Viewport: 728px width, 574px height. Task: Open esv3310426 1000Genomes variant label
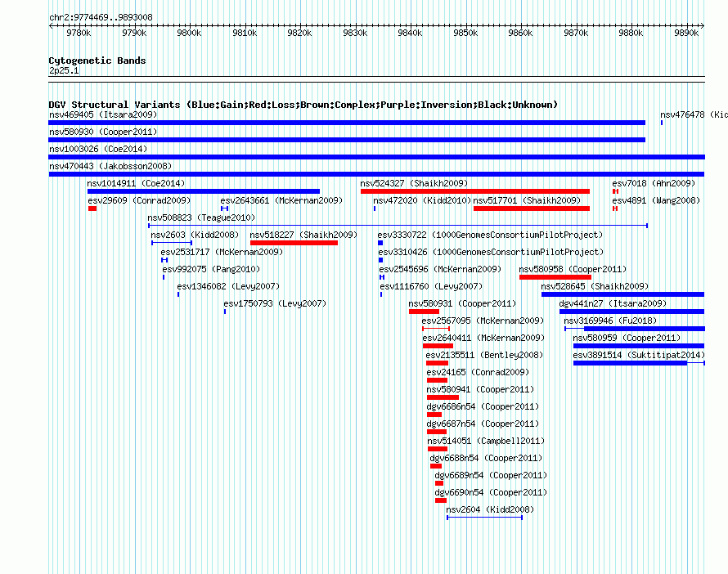491,252
